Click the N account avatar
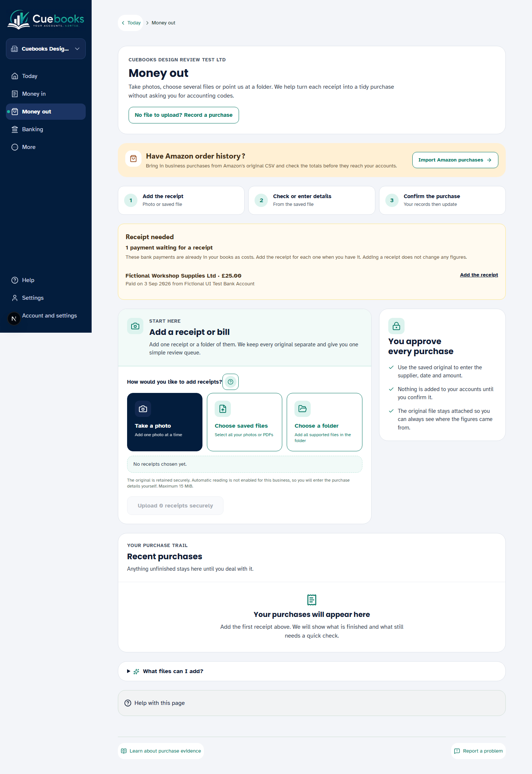The image size is (532, 774). pos(14,319)
